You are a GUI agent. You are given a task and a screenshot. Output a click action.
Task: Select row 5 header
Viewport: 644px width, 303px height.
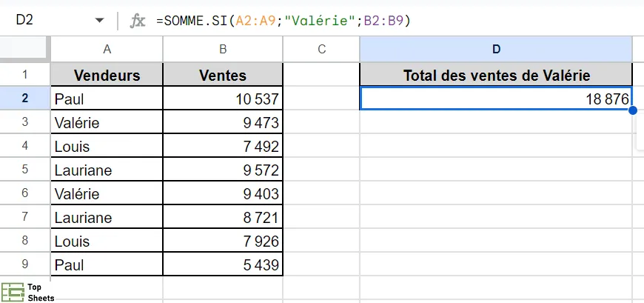pos(24,170)
